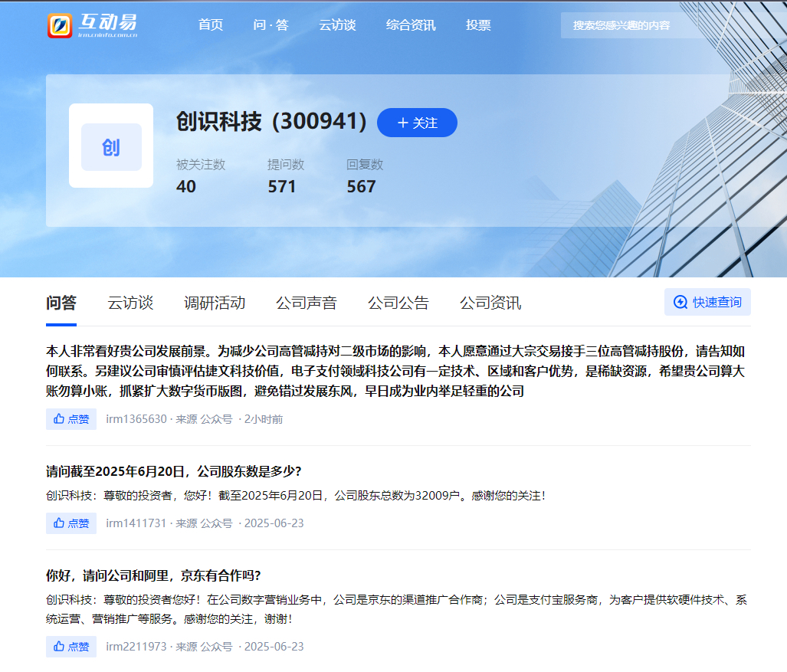The image size is (787, 672).
Task: Open 快速查询 quick search button
Action: (707, 302)
